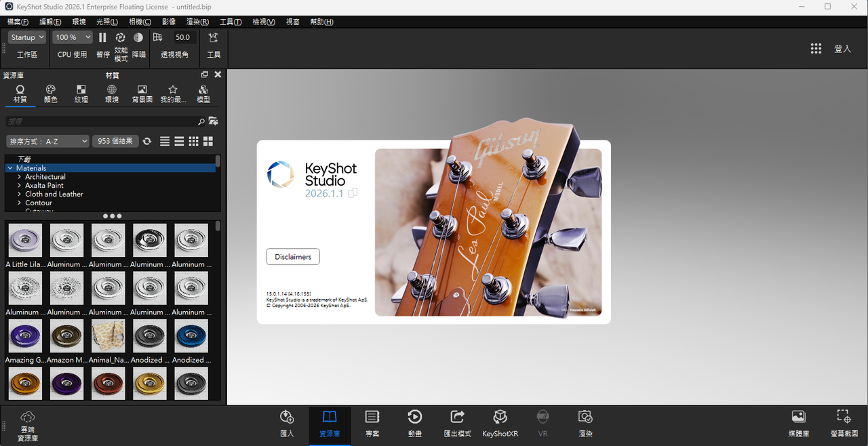Open the Tools (工具) toolbar icon
868x446 pixels.
[214, 38]
